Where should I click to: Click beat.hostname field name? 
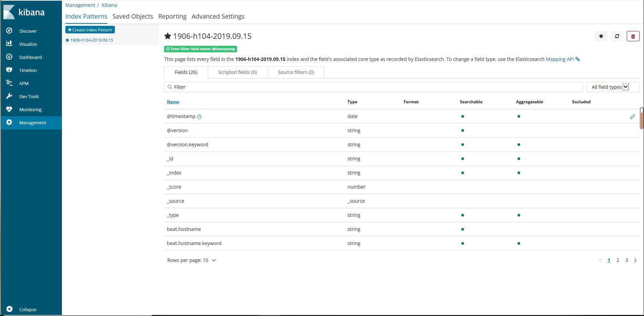point(184,229)
